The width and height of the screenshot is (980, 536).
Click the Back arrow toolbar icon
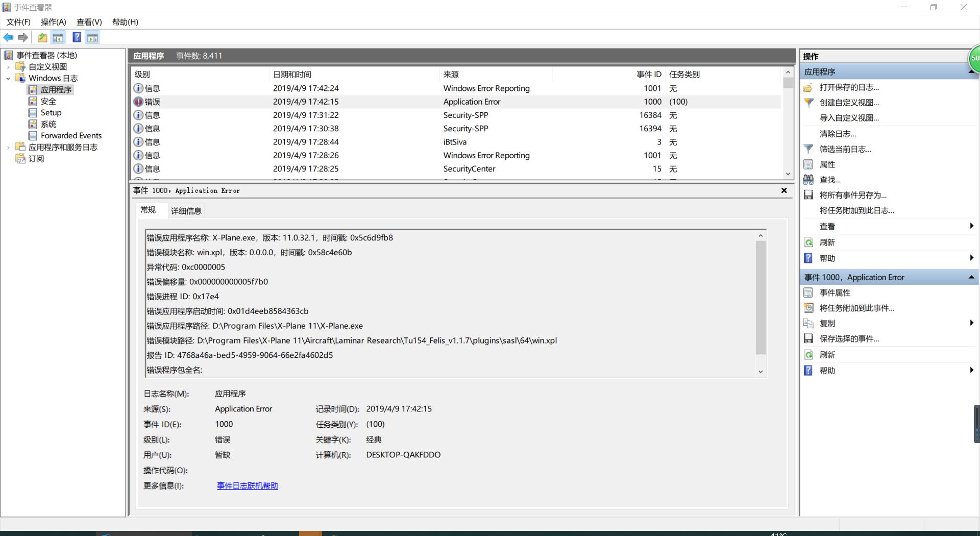pos(8,37)
